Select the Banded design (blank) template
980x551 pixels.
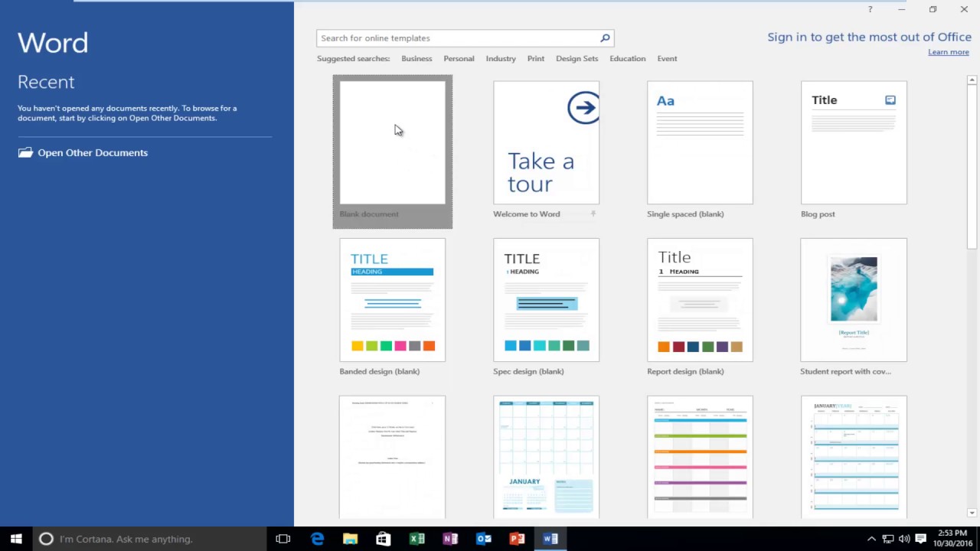coord(393,300)
